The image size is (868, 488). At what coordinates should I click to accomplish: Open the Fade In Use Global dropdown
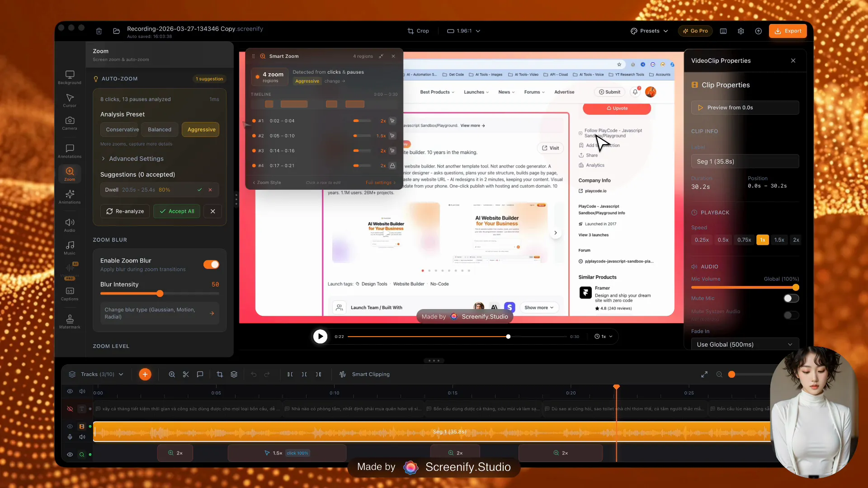[x=745, y=344]
